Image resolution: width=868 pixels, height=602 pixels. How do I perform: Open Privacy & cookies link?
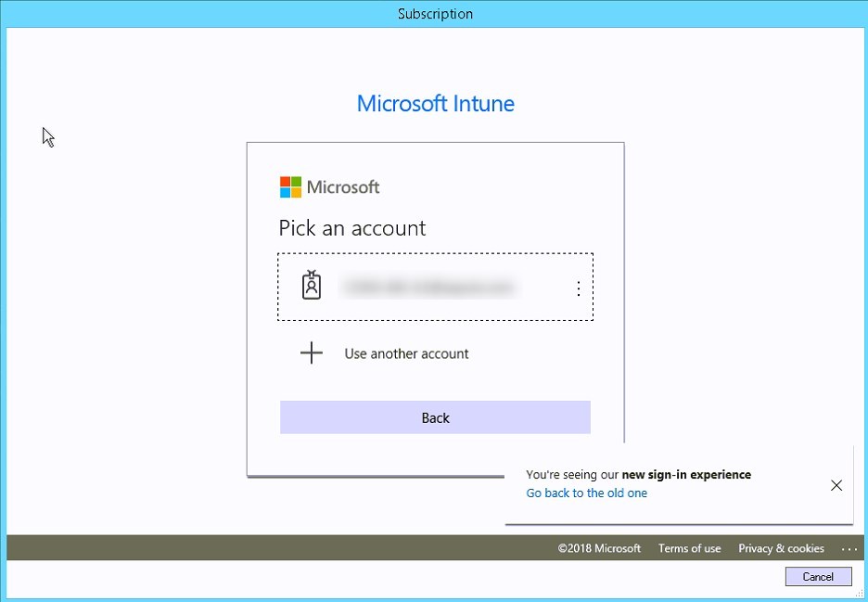point(781,548)
